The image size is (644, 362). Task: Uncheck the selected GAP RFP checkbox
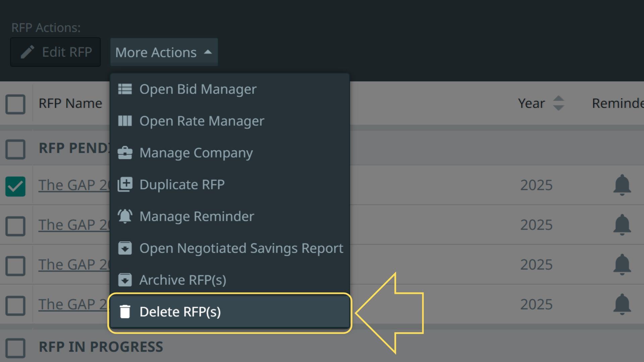[x=15, y=186]
